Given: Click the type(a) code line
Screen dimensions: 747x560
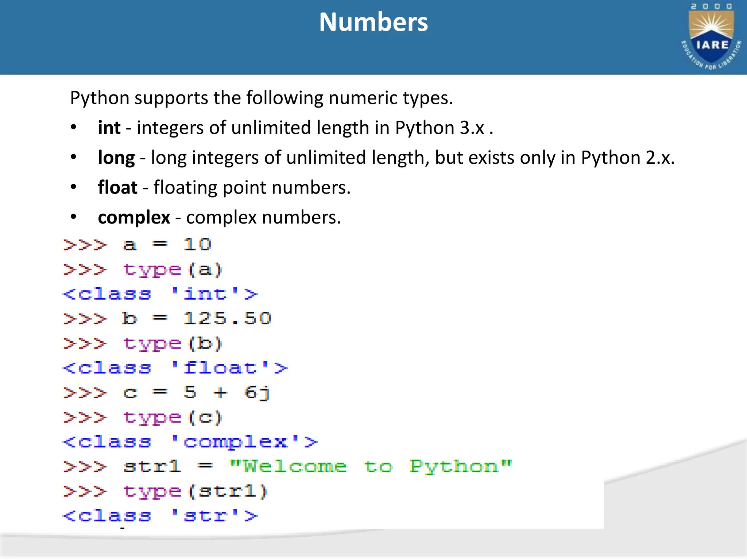Looking at the screenshot, I should click(x=143, y=270).
